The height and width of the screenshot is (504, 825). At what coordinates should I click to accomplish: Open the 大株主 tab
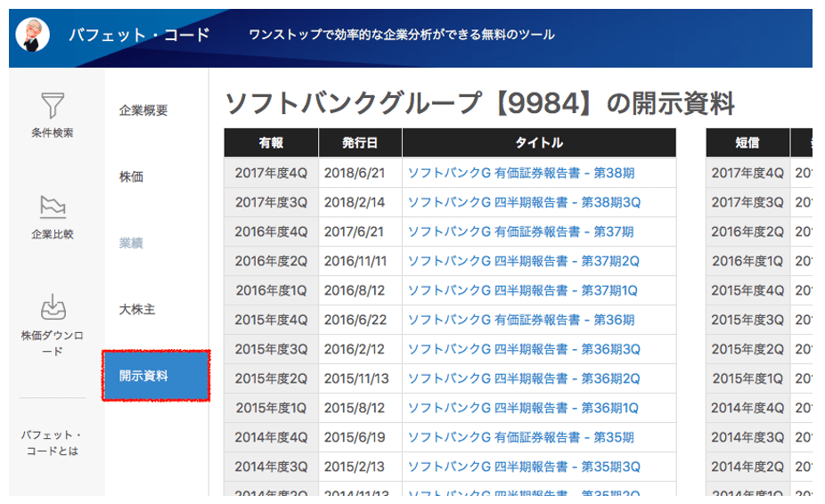coord(137,310)
